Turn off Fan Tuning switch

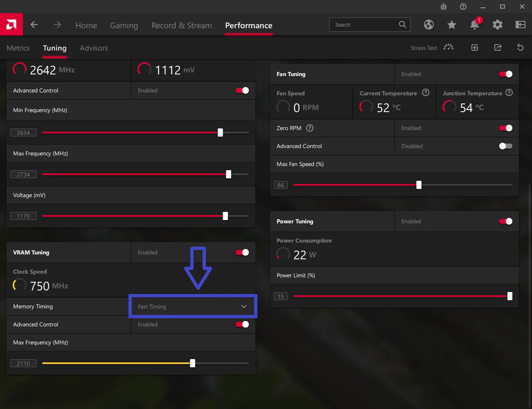click(506, 74)
